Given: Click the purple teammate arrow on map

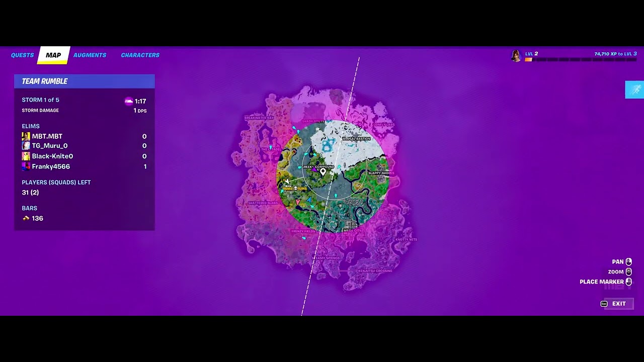Looking at the screenshot, I should point(315,170).
